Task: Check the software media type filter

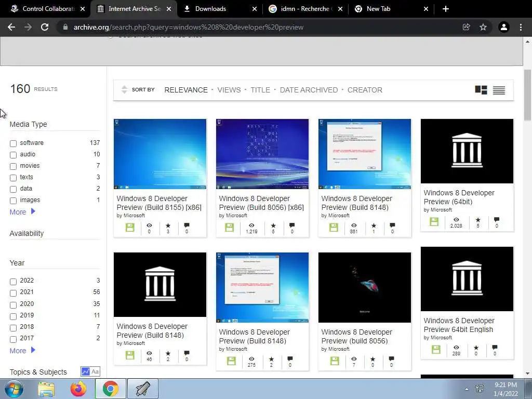Action: (13, 143)
